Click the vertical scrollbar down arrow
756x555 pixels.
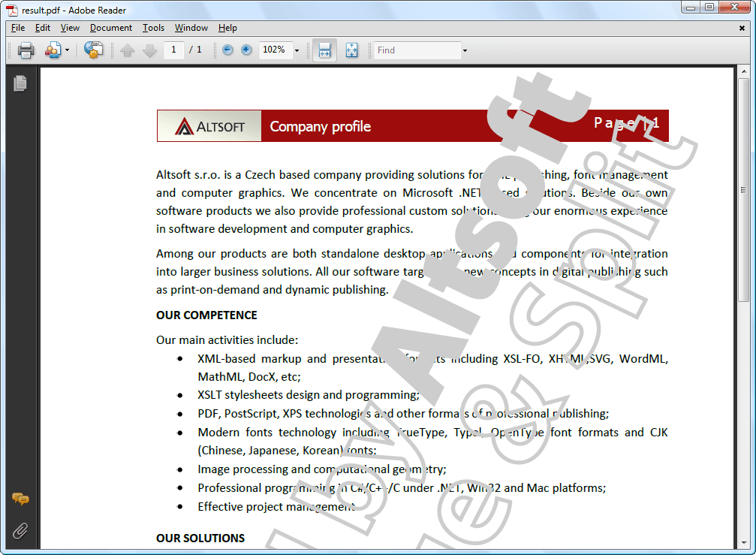coord(744,543)
